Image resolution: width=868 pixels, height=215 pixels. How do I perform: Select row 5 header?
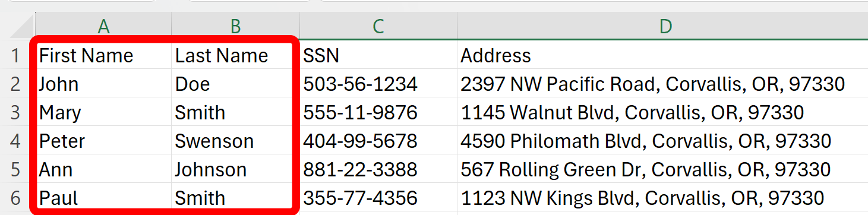(17, 169)
